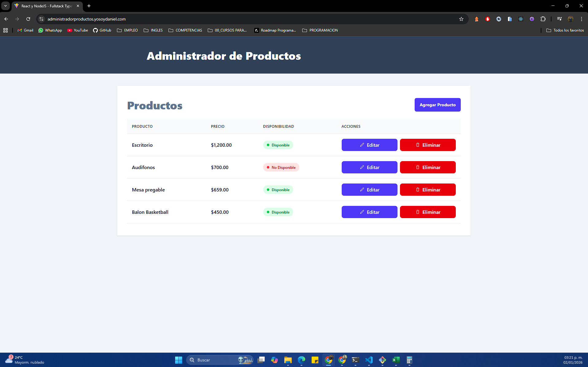Open Chrome's three-dot menu

point(581,19)
